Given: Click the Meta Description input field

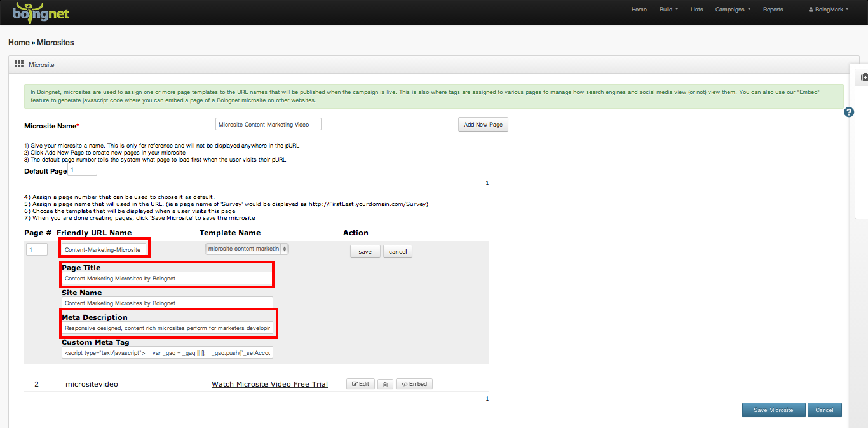Looking at the screenshot, I should coord(167,328).
